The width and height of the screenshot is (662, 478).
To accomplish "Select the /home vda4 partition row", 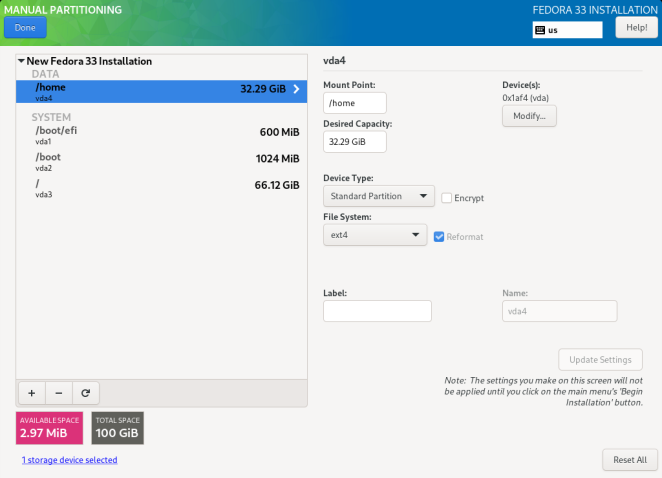I will point(161,92).
